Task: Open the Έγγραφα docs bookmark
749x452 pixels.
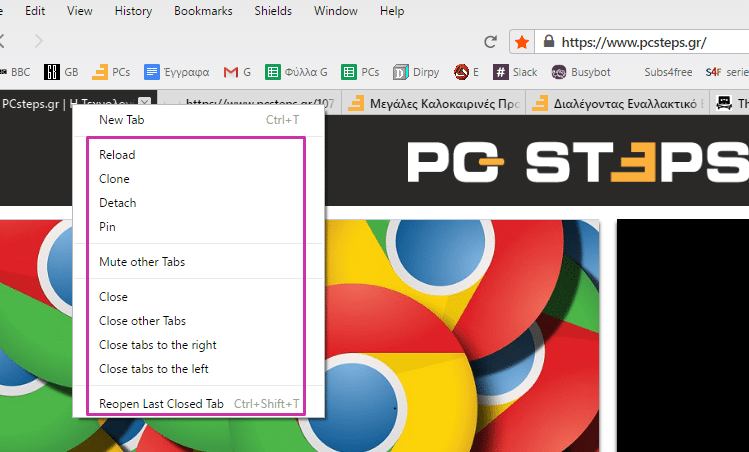Action: pos(177,72)
